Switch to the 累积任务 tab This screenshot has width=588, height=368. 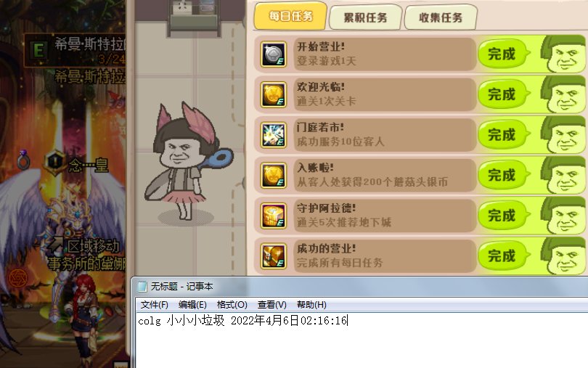click(x=365, y=17)
